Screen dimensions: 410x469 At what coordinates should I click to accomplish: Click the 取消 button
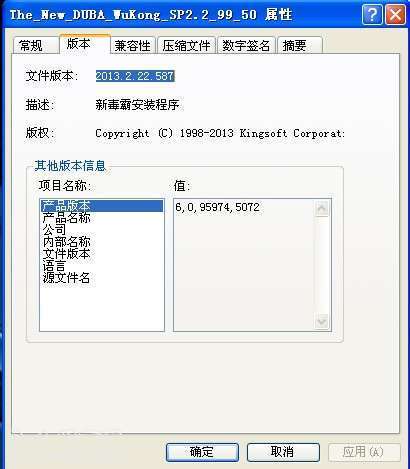point(283,452)
